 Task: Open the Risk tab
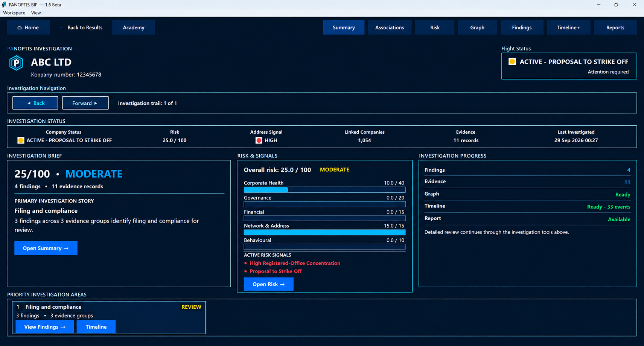pos(435,27)
